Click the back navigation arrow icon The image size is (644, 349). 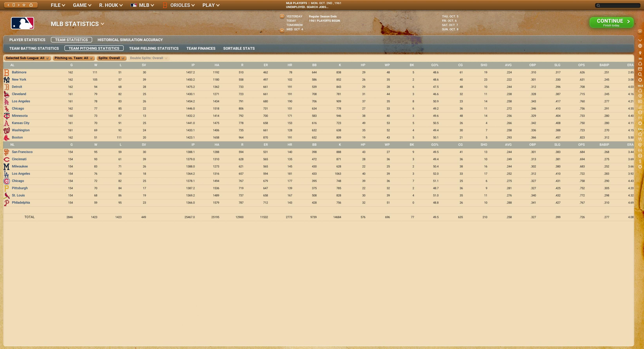pyautogui.click(x=8, y=5)
